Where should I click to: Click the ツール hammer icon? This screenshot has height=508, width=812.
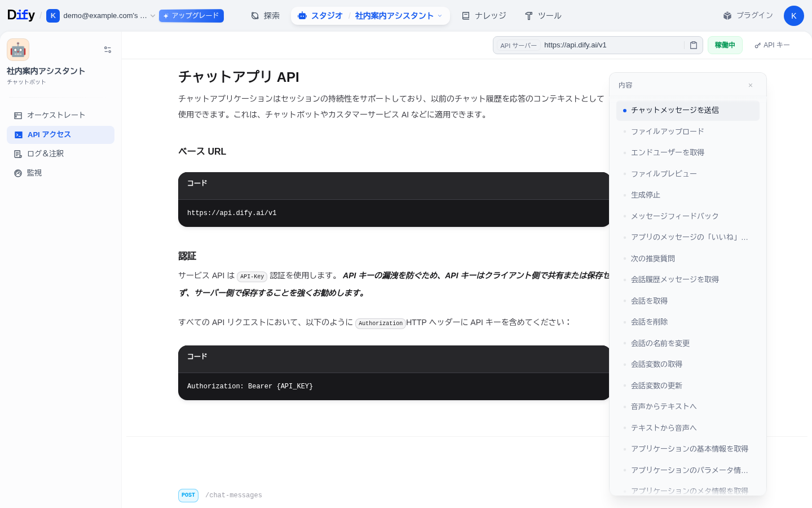[x=529, y=16]
